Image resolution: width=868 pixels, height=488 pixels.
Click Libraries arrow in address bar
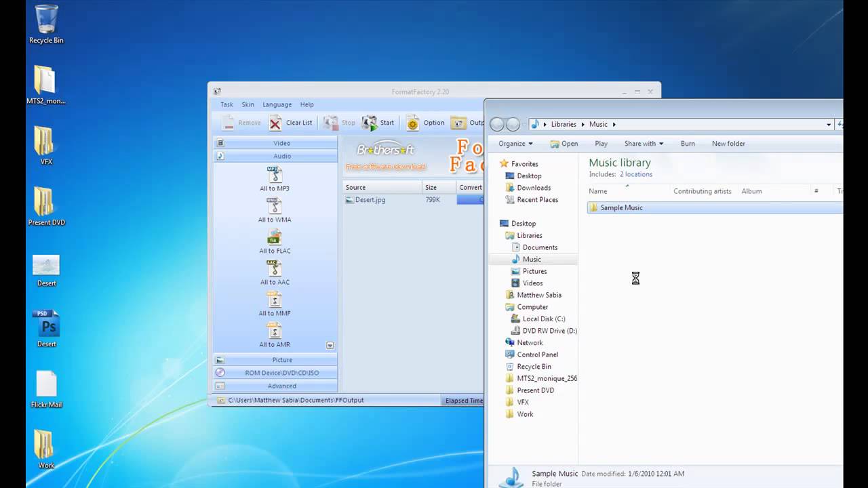tap(582, 125)
